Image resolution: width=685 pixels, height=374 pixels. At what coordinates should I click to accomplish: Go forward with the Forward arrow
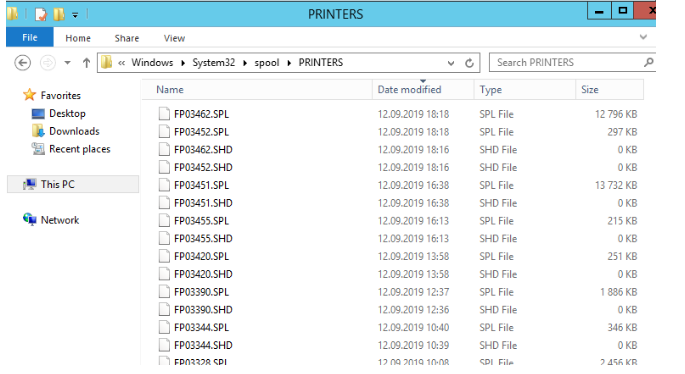coord(48,63)
